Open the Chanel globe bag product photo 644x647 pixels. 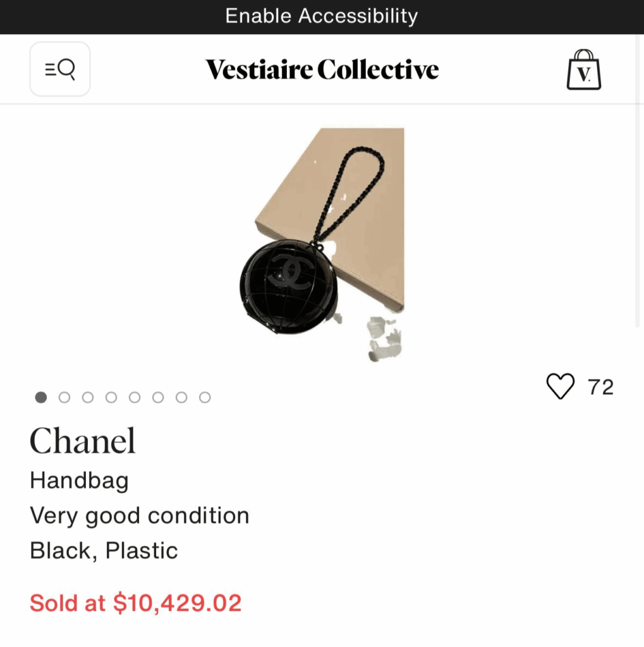(322, 245)
